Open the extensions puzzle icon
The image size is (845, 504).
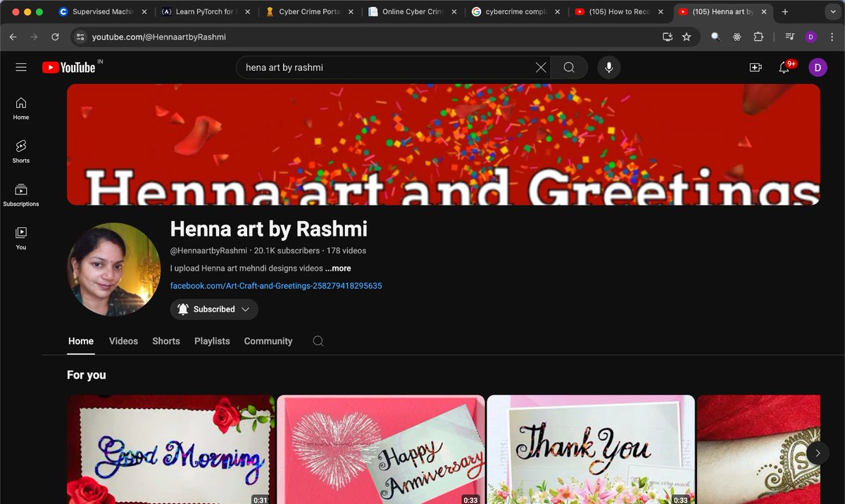pos(758,37)
